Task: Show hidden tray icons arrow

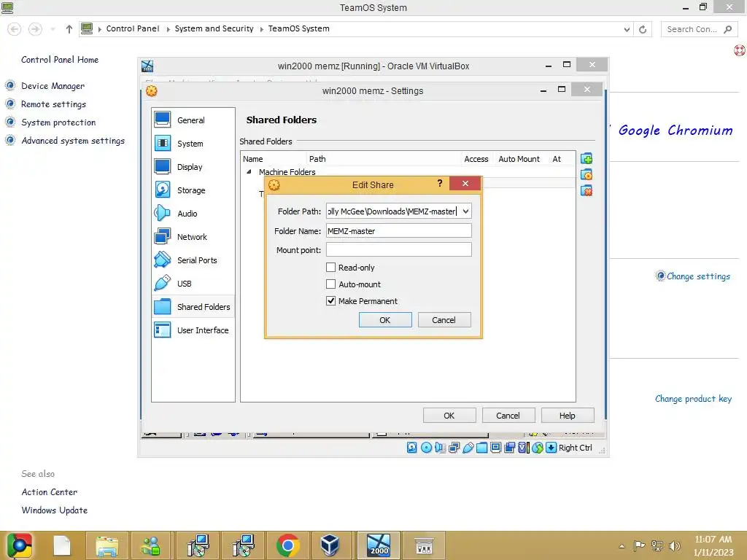Action: tap(622, 545)
